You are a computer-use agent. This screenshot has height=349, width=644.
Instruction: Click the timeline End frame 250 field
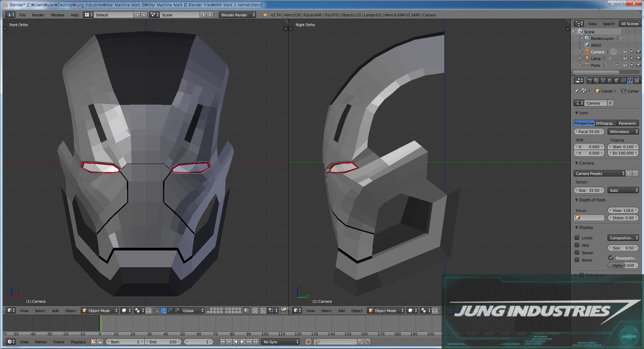pyautogui.click(x=163, y=342)
